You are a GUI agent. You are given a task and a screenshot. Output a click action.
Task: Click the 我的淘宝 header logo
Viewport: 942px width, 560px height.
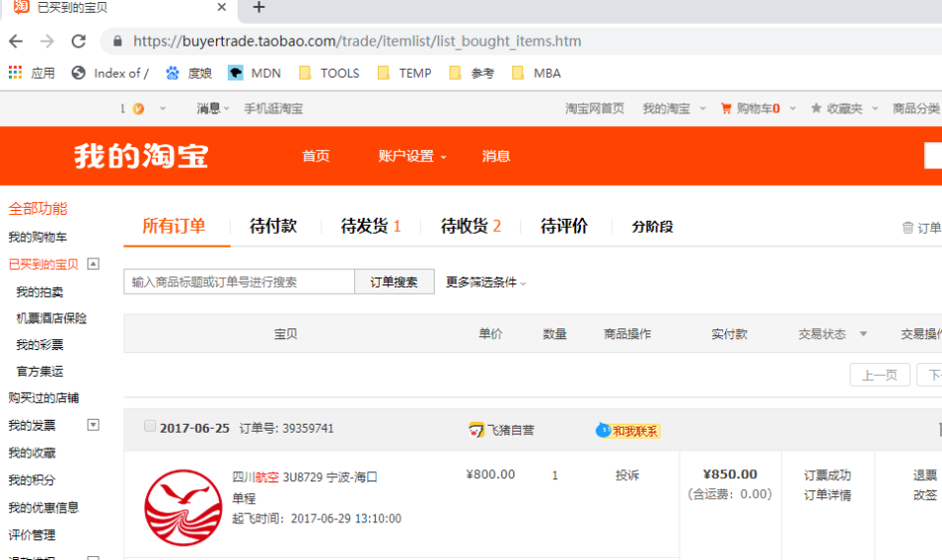pyautogui.click(x=141, y=156)
